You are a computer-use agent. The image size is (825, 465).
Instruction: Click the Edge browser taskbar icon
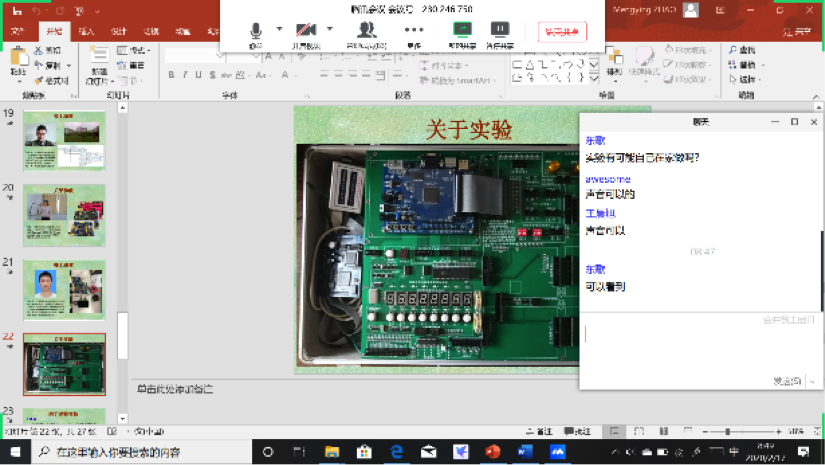pos(396,453)
